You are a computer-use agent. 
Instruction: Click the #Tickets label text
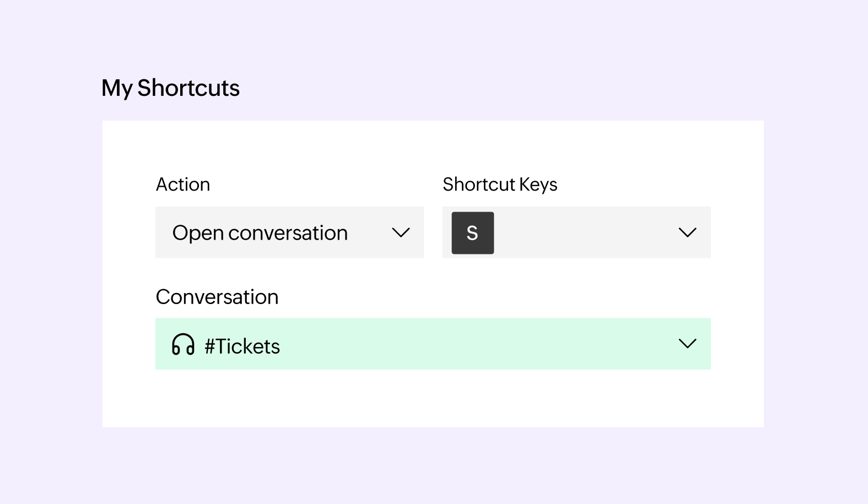[242, 345]
